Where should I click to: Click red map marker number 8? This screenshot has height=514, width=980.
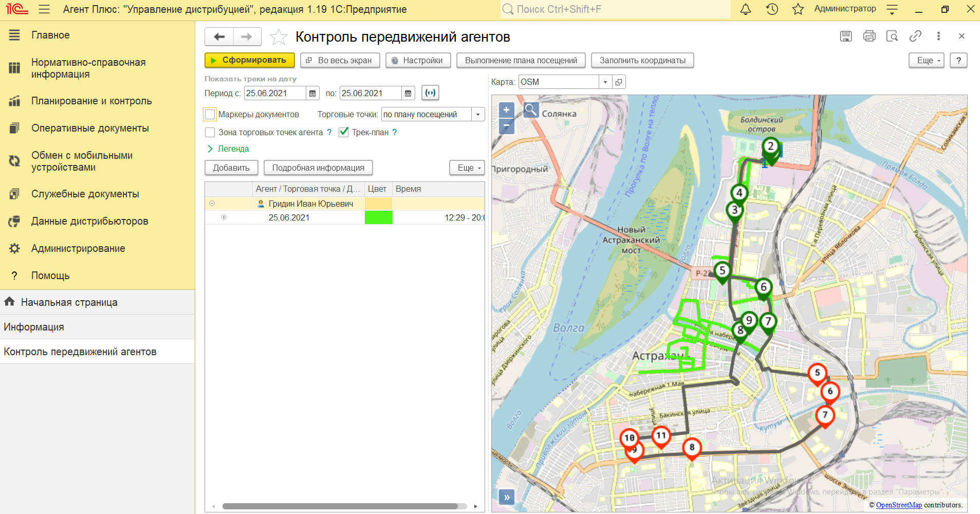coord(692,449)
